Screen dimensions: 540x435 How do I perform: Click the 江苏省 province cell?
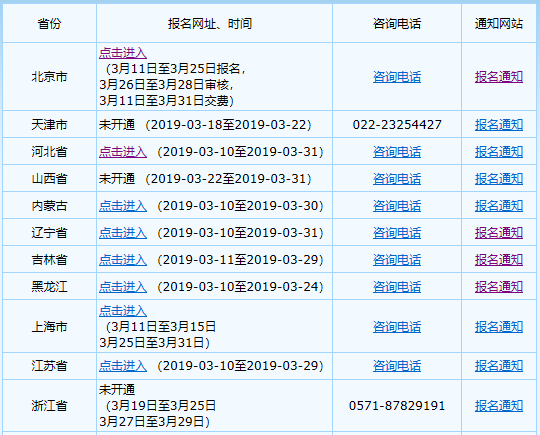click(49, 366)
